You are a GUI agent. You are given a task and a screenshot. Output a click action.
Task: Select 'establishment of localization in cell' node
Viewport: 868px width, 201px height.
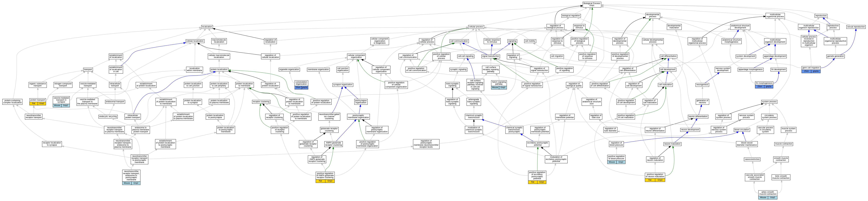point(116,70)
